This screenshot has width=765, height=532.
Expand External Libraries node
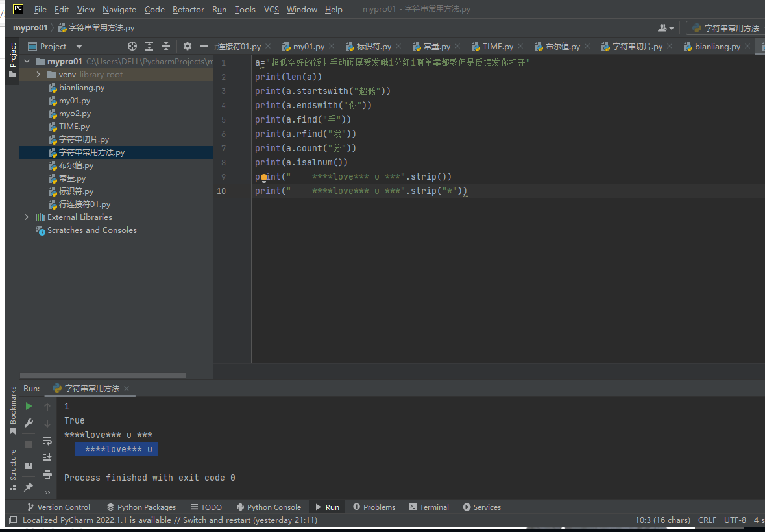[x=27, y=217]
